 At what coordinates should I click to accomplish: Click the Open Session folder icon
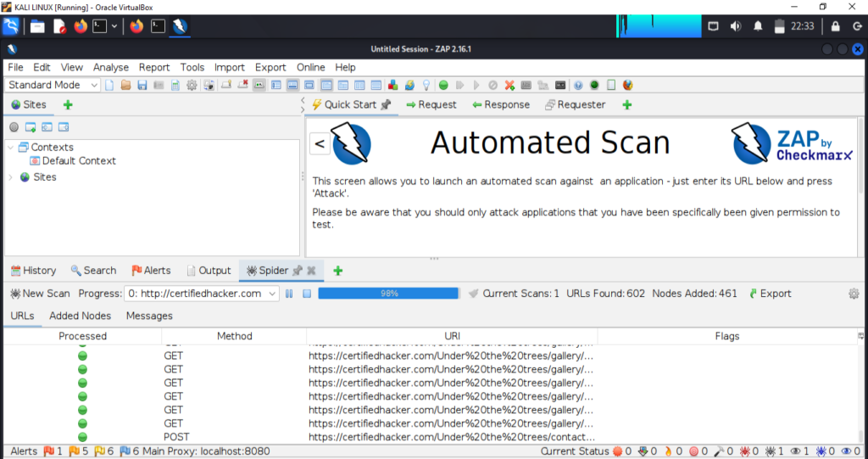pos(125,86)
